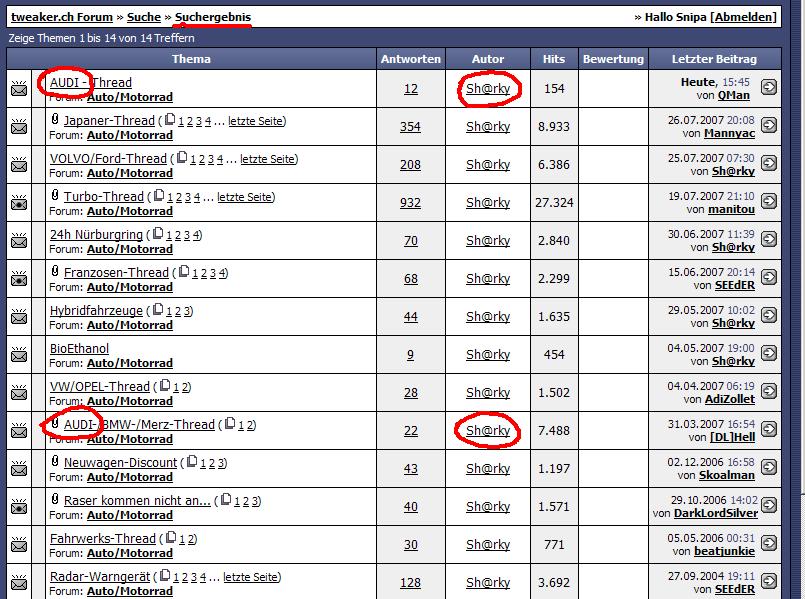Open Auto/Motorrad forum link under BioEthanol
Image resolution: width=805 pixels, height=599 pixels.
[130, 363]
